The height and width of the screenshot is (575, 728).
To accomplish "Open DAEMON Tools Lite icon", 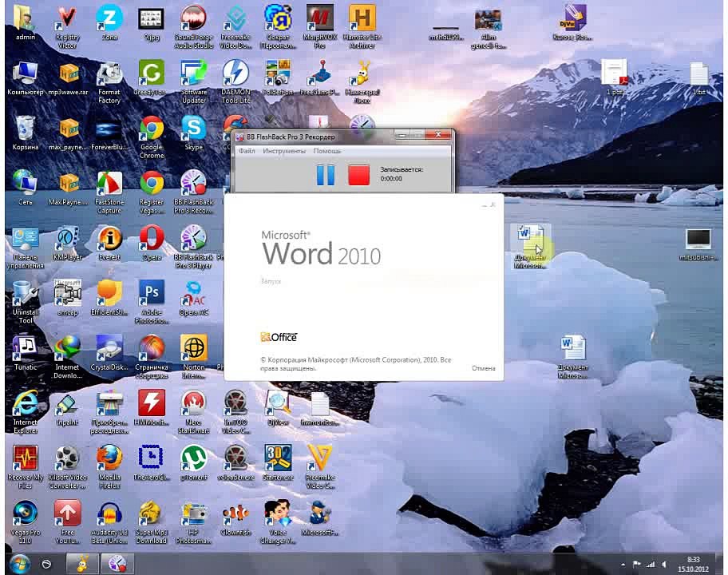I will [235, 82].
